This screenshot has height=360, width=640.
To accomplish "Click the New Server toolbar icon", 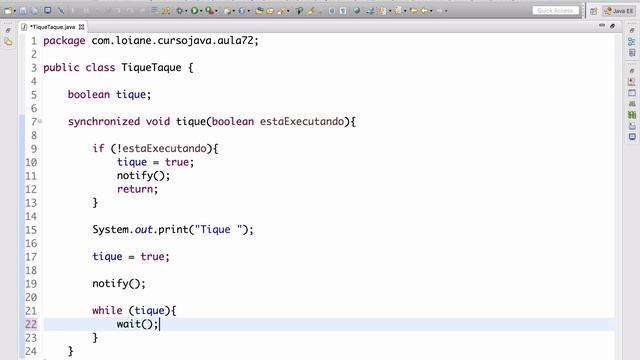I will click(x=227, y=11).
